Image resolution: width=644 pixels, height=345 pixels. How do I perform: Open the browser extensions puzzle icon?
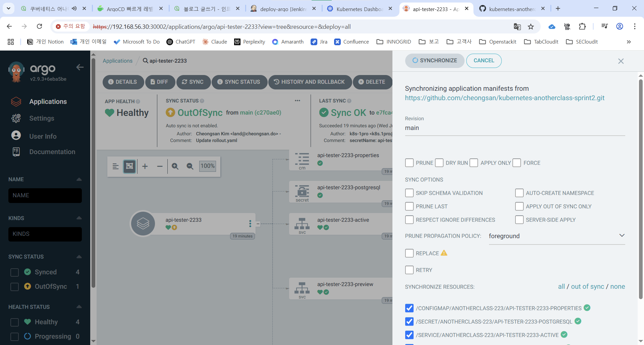coord(583,26)
